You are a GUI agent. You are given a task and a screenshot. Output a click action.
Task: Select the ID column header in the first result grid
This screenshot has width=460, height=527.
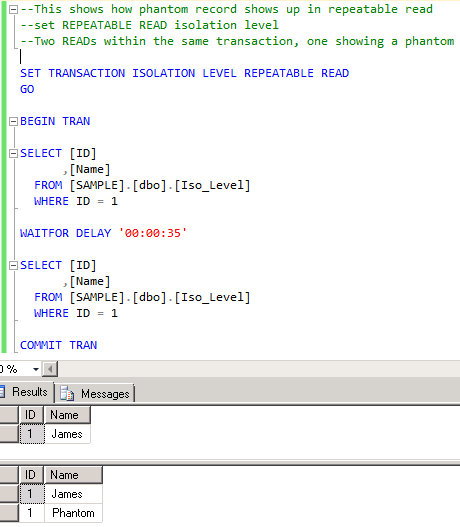click(31, 415)
